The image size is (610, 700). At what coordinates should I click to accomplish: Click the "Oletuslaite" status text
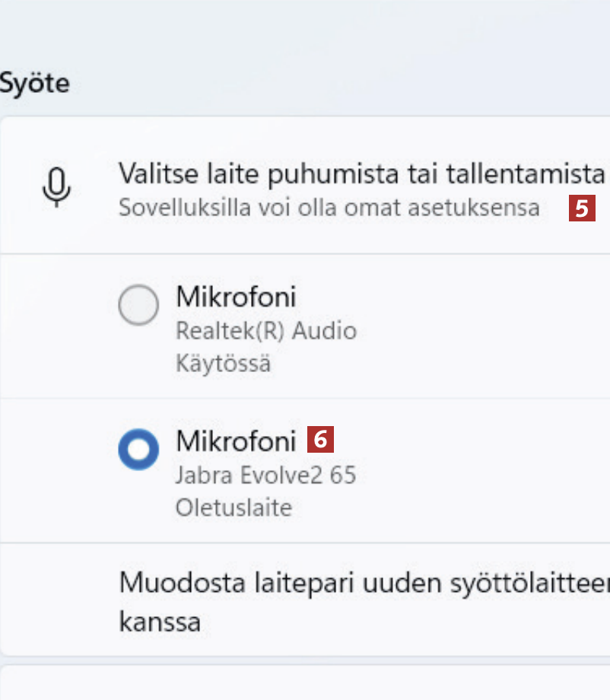[234, 508]
